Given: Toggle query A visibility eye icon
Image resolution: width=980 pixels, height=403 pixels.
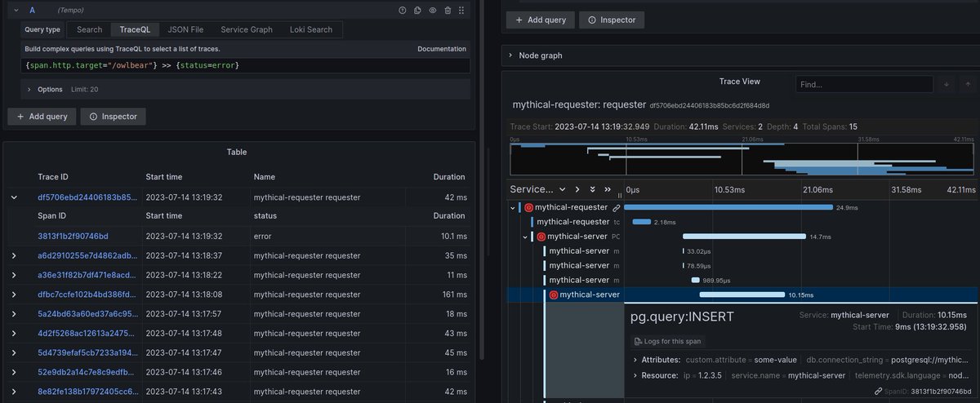Looking at the screenshot, I should pos(433,11).
